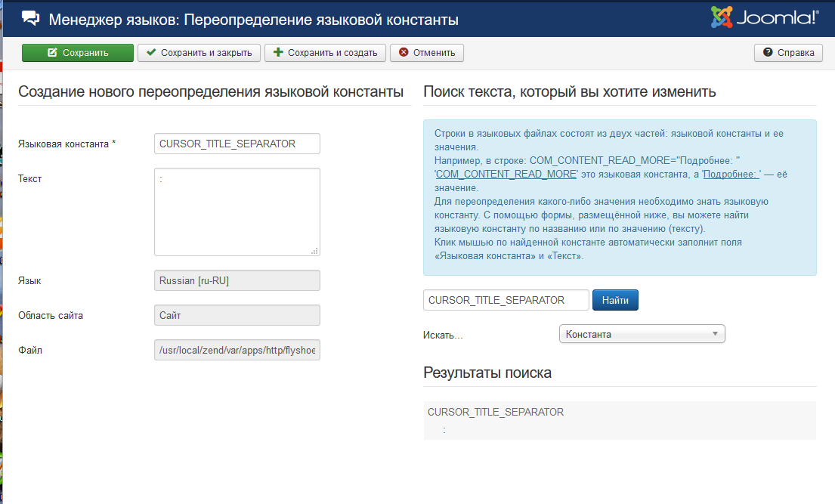The image size is (835, 504).
Task: Click the search text input CURSOR_TITLE_SEPARATOR
Action: click(506, 300)
